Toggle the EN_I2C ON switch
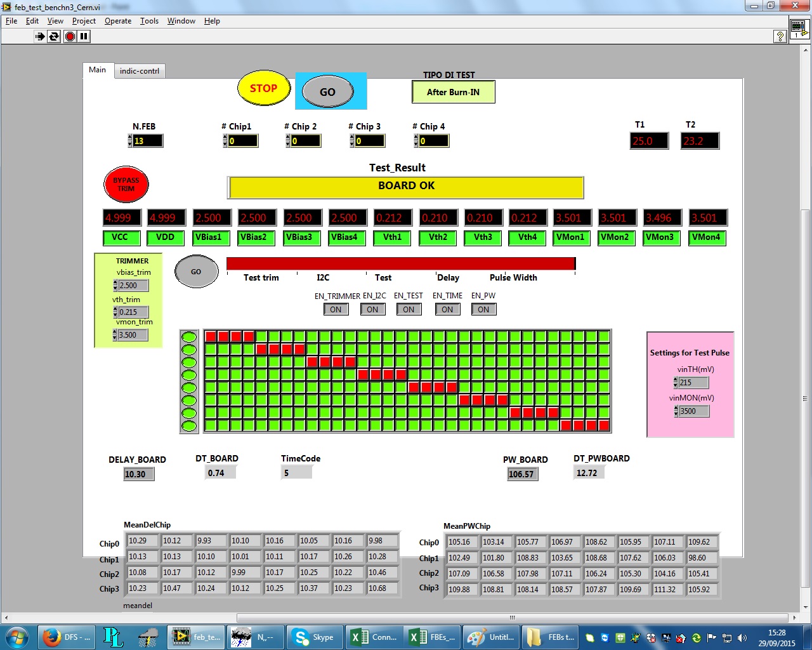Image resolution: width=812 pixels, height=650 pixels. click(372, 310)
